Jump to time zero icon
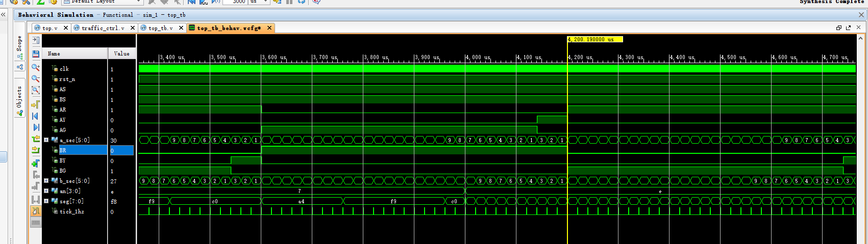Screen dimensions: 868x244 36,116
